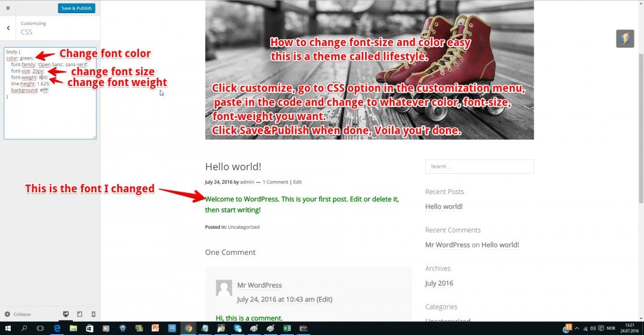Image resolution: width=644 pixels, height=335 pixels.
Task: Click in the site Search field
Action: coord(479,167)
